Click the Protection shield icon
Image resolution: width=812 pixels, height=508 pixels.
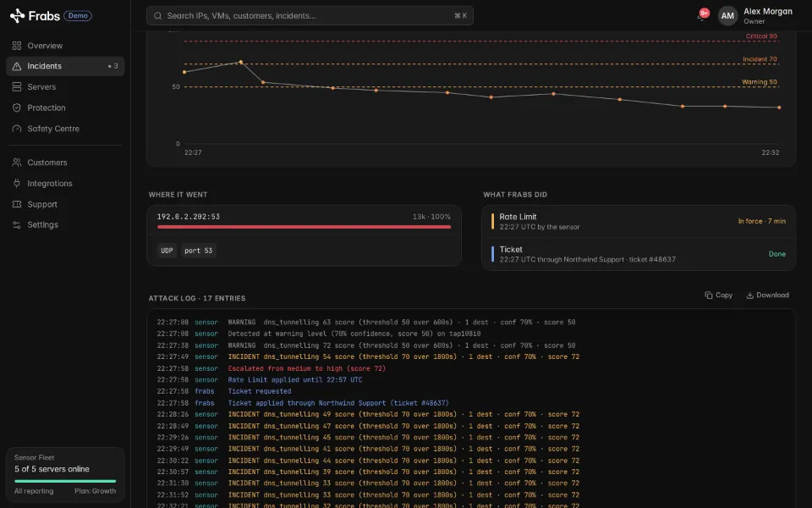[x=17, y=108]
